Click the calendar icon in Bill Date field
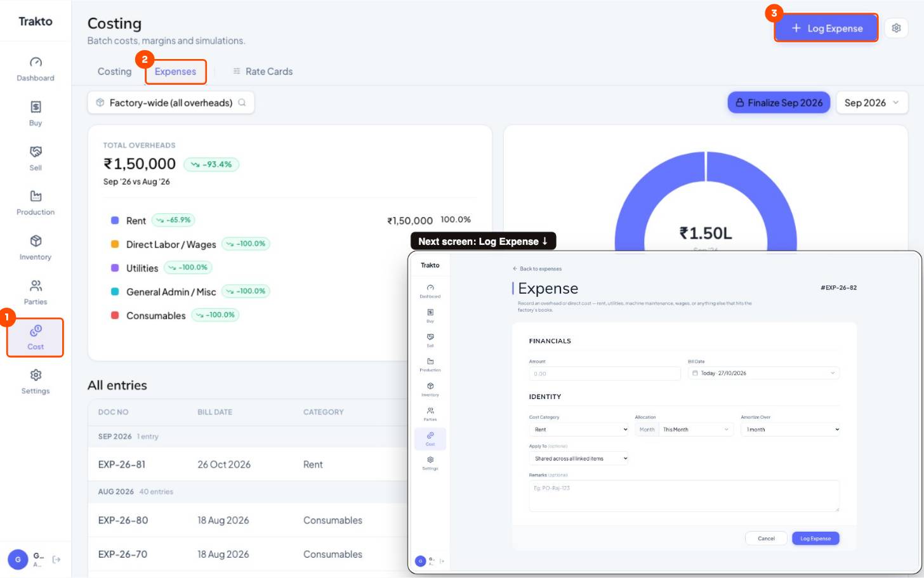 tap(695, 373)
